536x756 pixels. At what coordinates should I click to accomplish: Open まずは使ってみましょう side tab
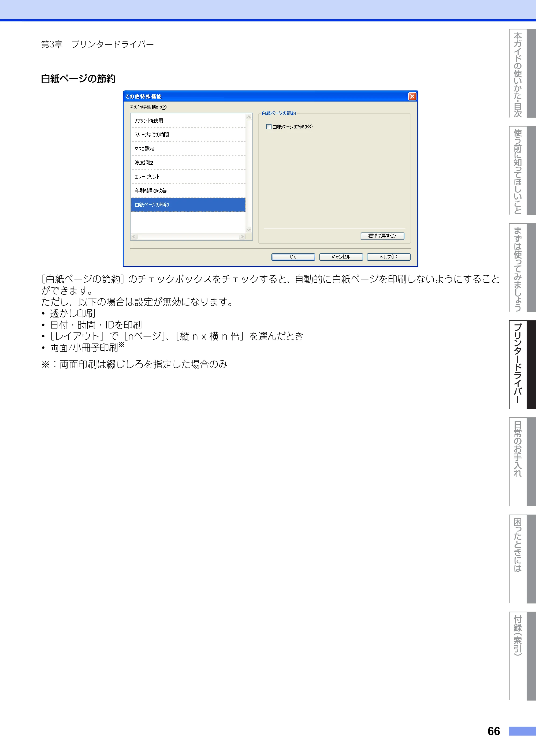pos(522,268)
